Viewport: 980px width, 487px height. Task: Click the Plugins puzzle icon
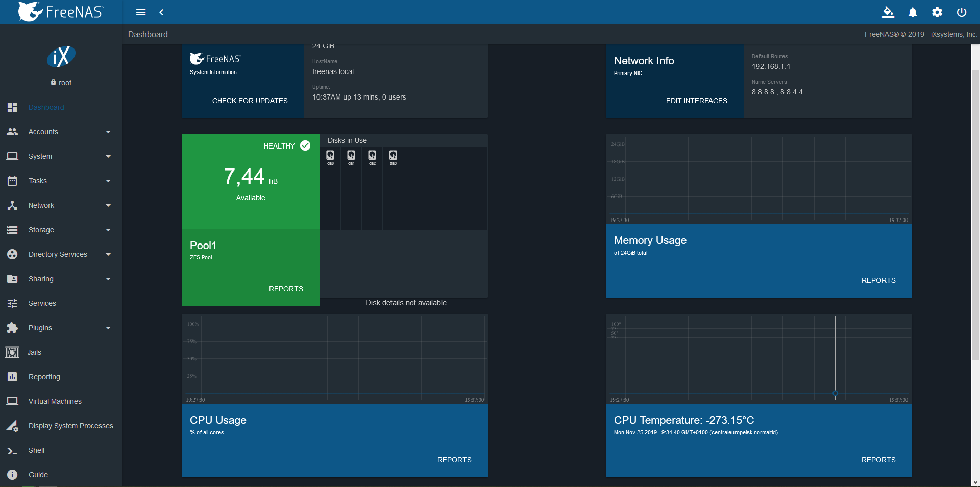pos(12,328)
